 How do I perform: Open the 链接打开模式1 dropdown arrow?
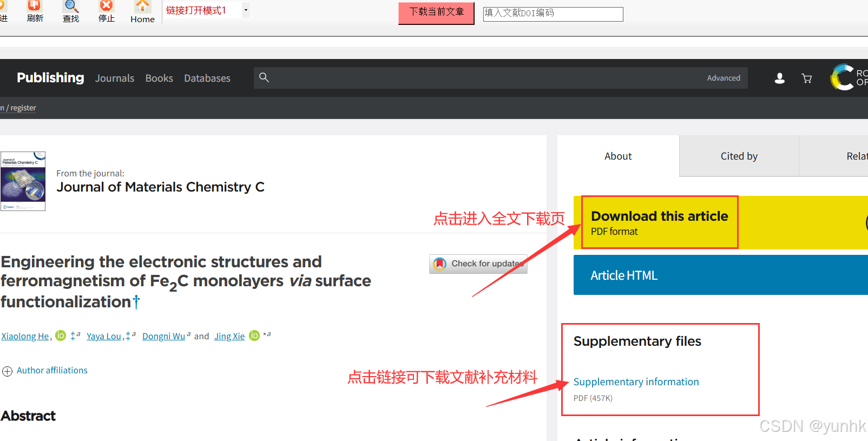click(x=246, y=10)
